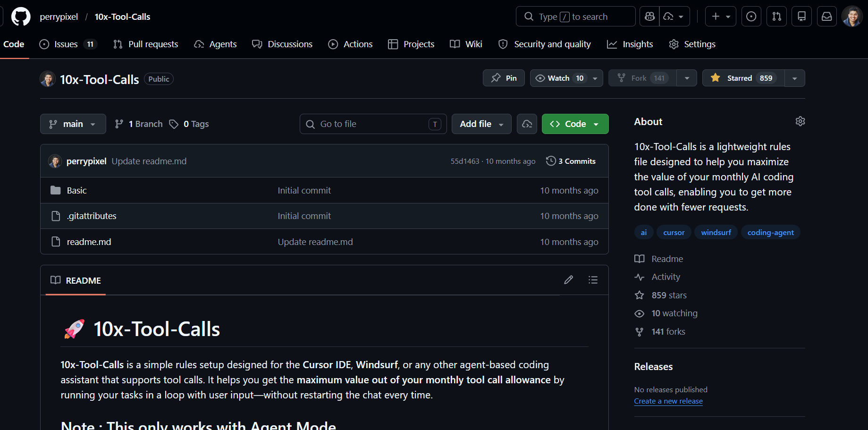868x430 pixels.
Task: Click the commit history clock icon
Action: point(551,161)
